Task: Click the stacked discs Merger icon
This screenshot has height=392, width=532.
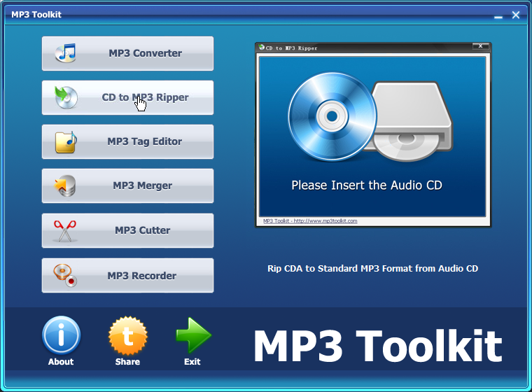Action: 65,186
